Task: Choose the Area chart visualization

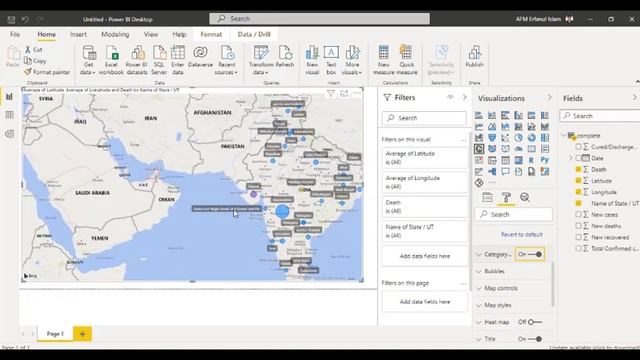Action: pos(492,127)
